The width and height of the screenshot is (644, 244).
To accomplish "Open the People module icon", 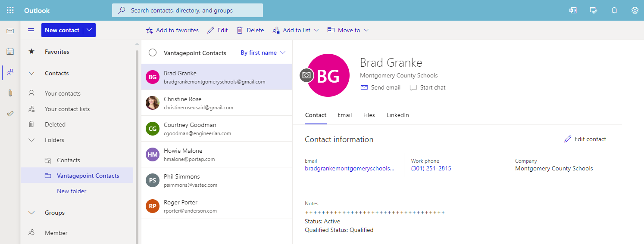I will [x=10, y=72].
